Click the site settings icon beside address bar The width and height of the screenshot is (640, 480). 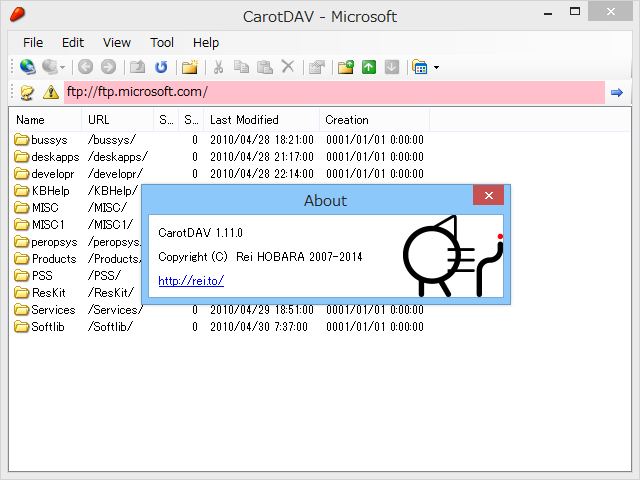tap(27, 92)
